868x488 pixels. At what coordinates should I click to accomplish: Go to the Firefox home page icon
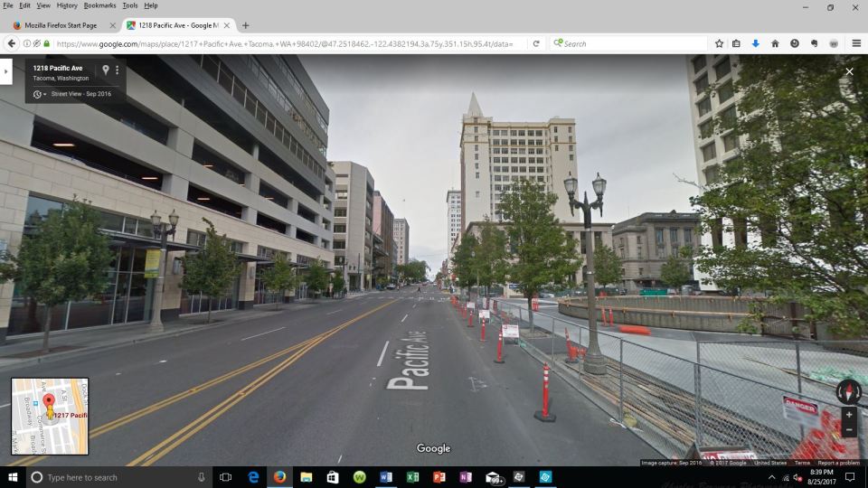(x=775, y=43)
